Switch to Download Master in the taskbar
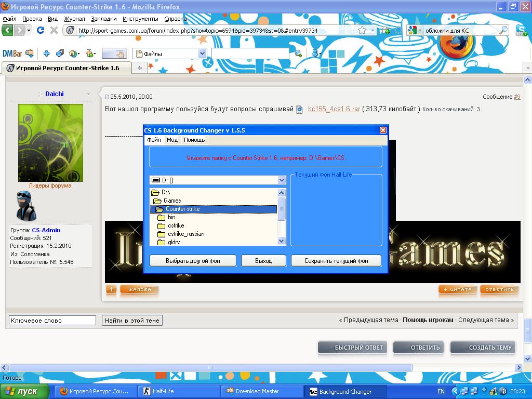The height and width of the screenshot is (399, 532). point(262,392)
